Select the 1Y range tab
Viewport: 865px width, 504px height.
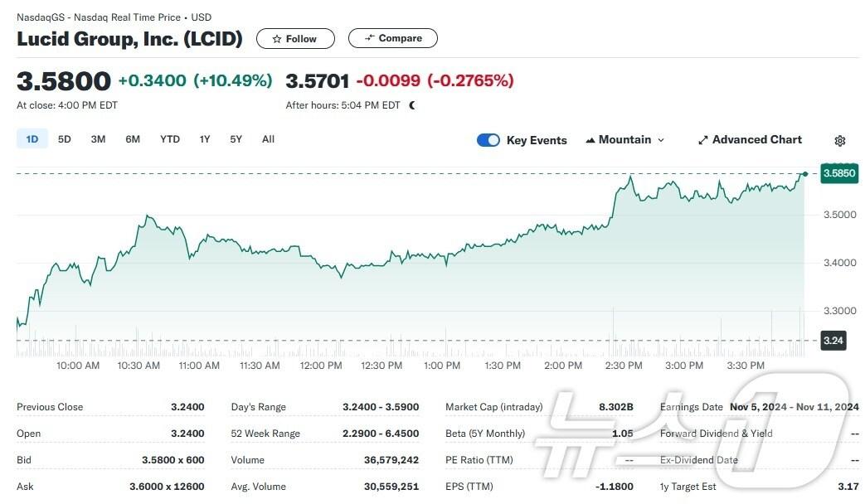[x=205, y=139]
